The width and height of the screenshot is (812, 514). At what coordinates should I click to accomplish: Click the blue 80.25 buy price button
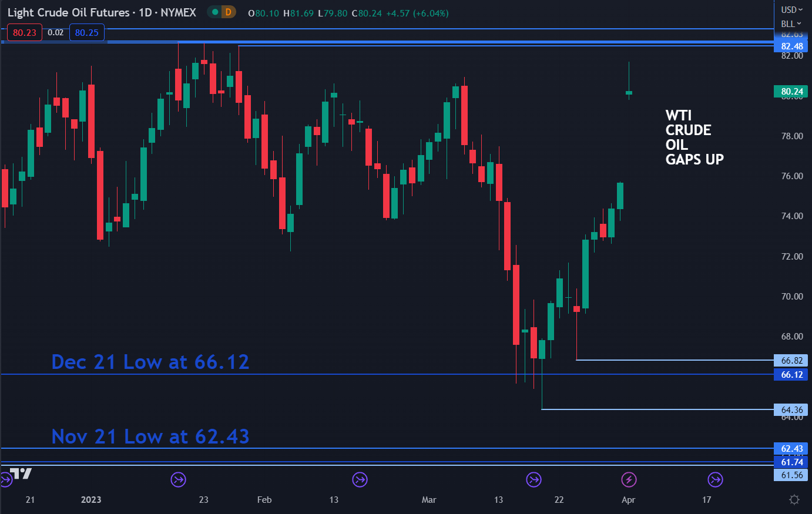(x=87, y=33)
